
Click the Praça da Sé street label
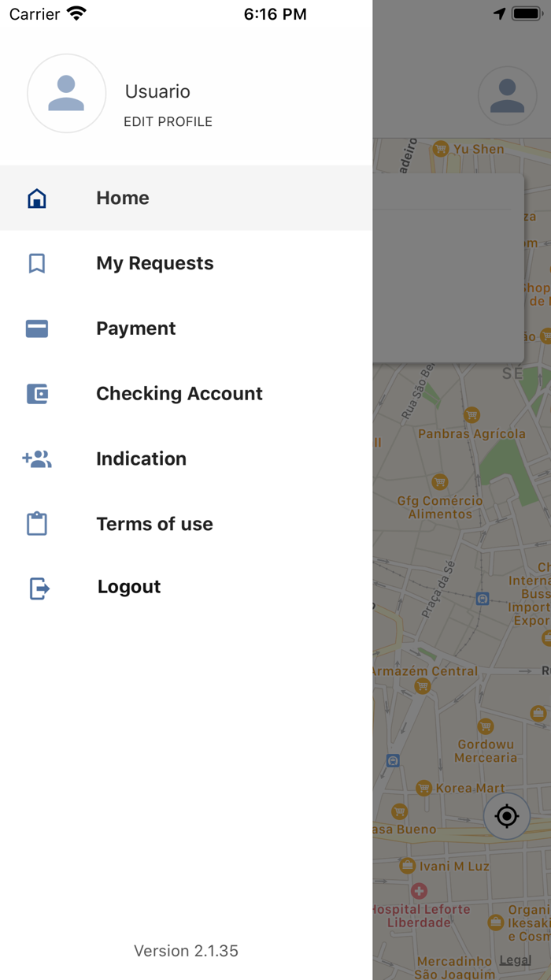click(x=438, y=588)
